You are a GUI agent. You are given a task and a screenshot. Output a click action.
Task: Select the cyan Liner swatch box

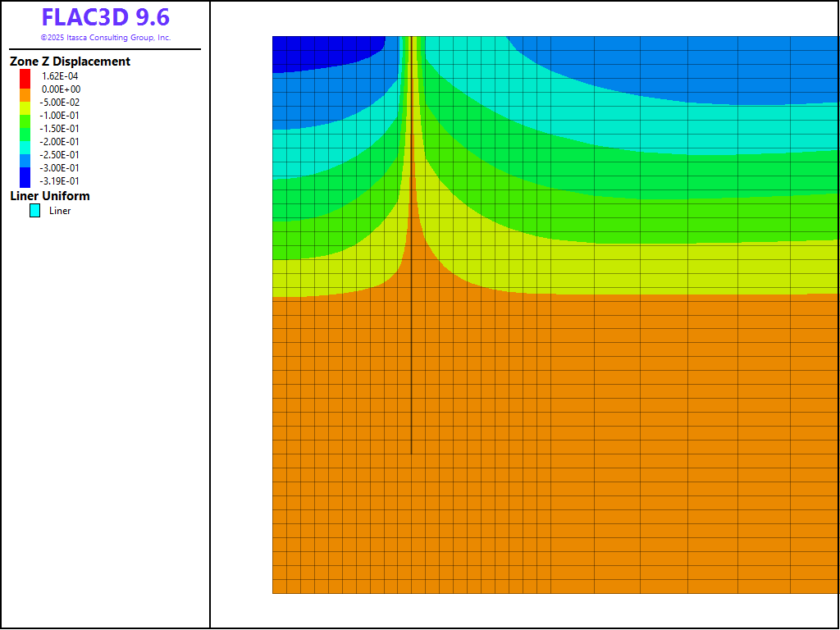[x=34, y=211]
